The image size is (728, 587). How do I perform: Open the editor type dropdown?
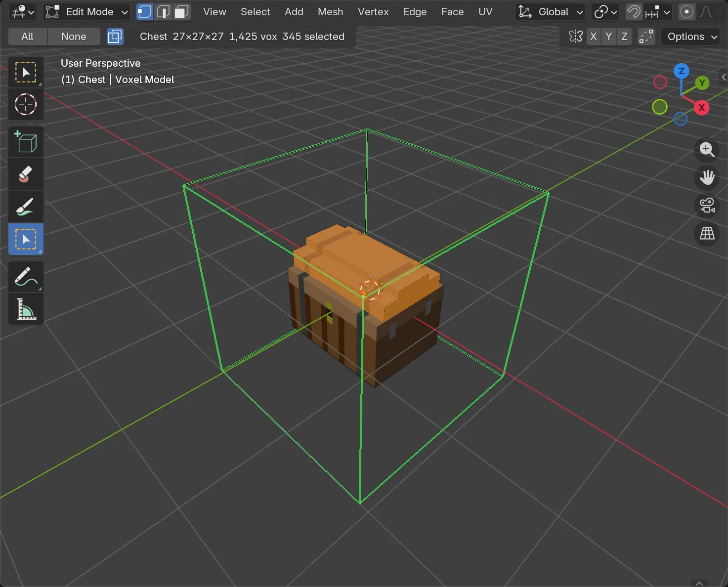23,12
